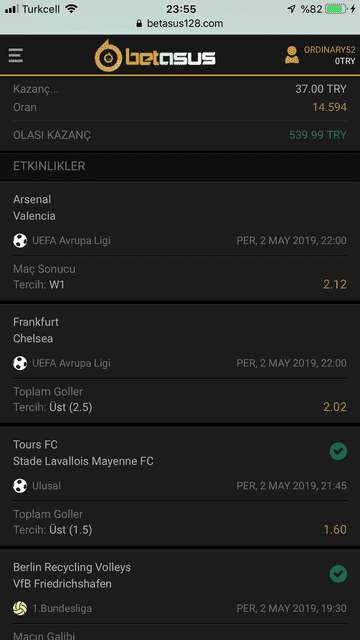Tap soccer ball icon in Frankfurt Chelsea event
This screenshot has width=360, height=640.
pos(20,363)
